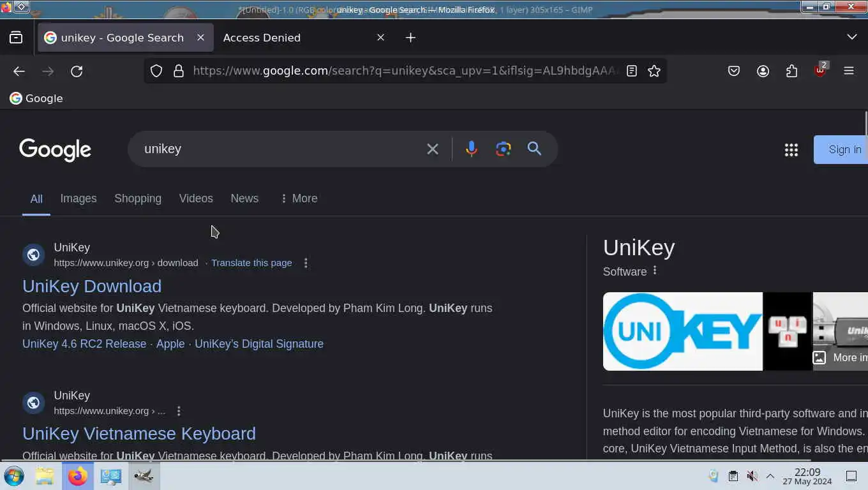Open UniKey 4.6 RC2 Release sublink
The width and height of the screenshot is (868, 490).
84,344
